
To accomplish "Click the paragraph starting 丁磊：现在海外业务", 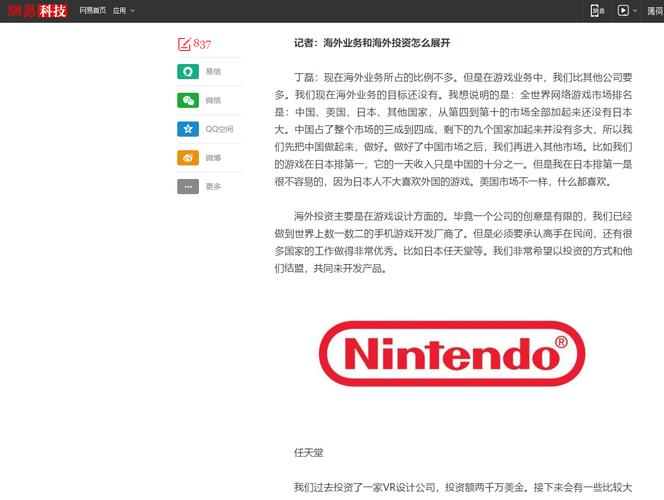I will [x=453, y=130].
